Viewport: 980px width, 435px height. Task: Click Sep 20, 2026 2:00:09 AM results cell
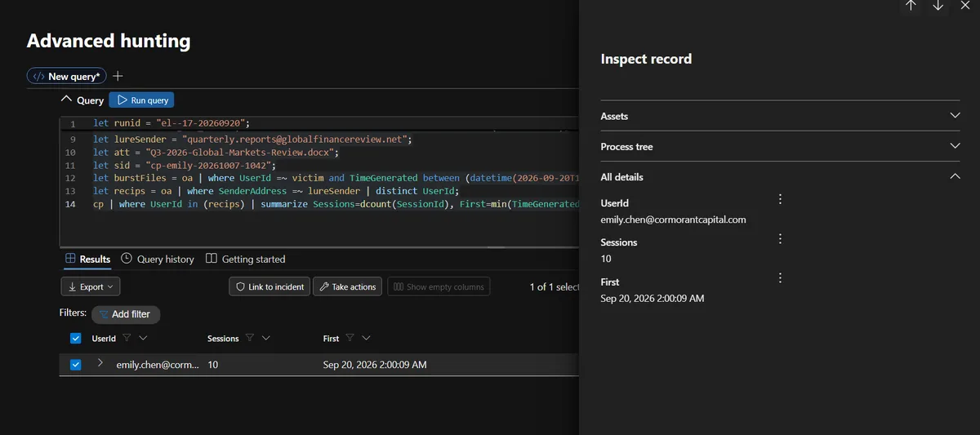(x=375, y=365)
